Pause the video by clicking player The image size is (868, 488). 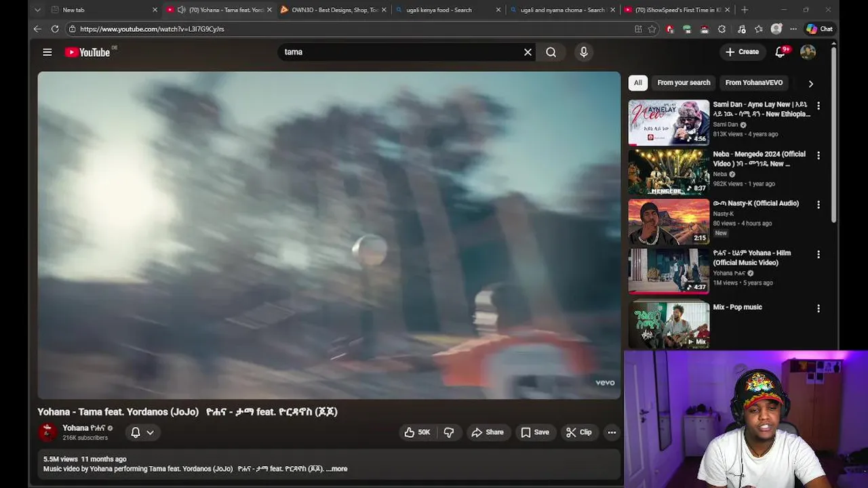pos(329,235)
